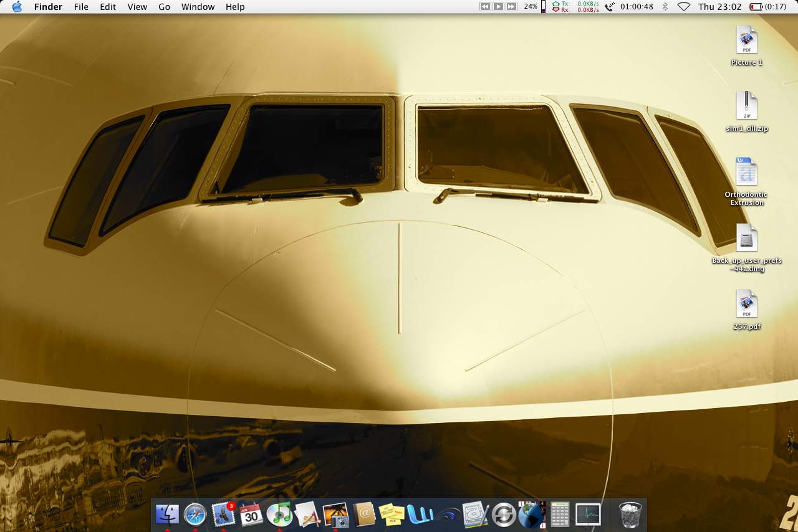Viewport: 798px width, 532px height.
Task: Open the Go menu
Action: (164, 7)
